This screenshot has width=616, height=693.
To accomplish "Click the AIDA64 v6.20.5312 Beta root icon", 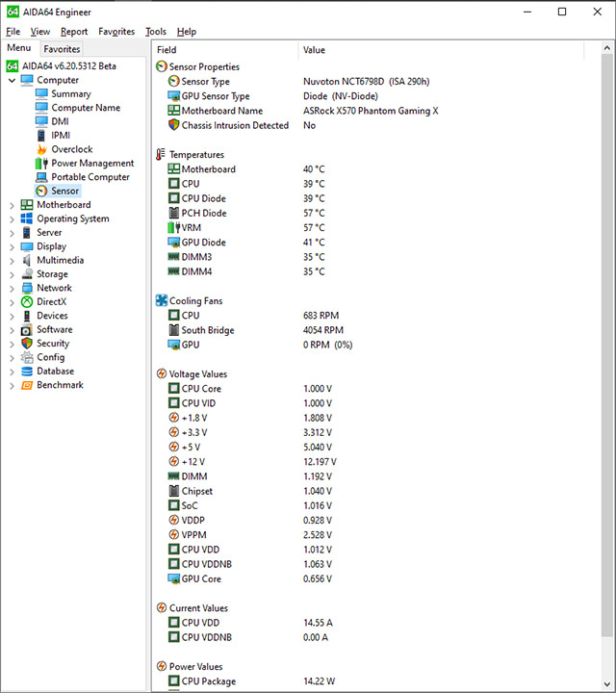I will pos(13,66).
